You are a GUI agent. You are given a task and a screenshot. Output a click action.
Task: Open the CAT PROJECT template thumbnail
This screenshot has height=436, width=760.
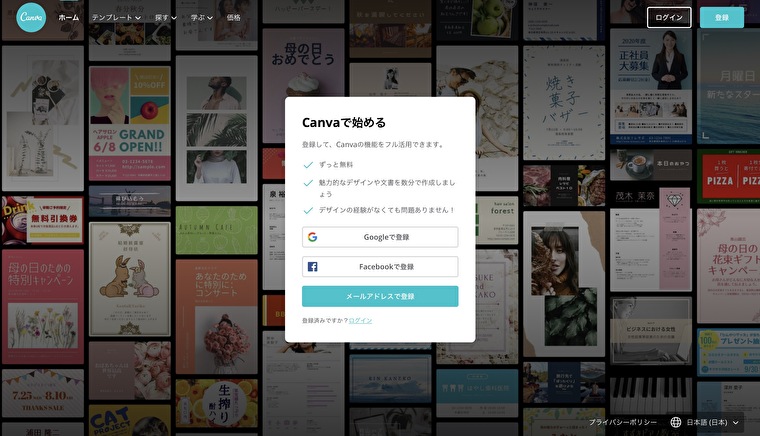point(129,420)
